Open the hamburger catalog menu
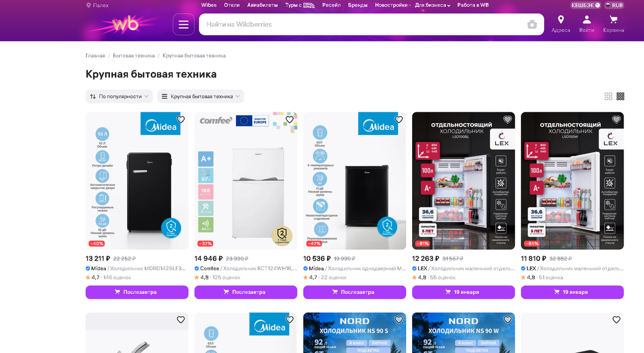This screenshot has width=644, height=353. pyautogui.click(x=184, y=25)
